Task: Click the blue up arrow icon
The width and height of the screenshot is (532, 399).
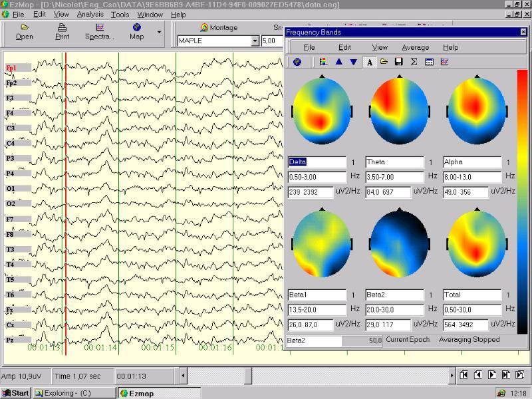Action: pyautogui.click(x=338, y=62)
